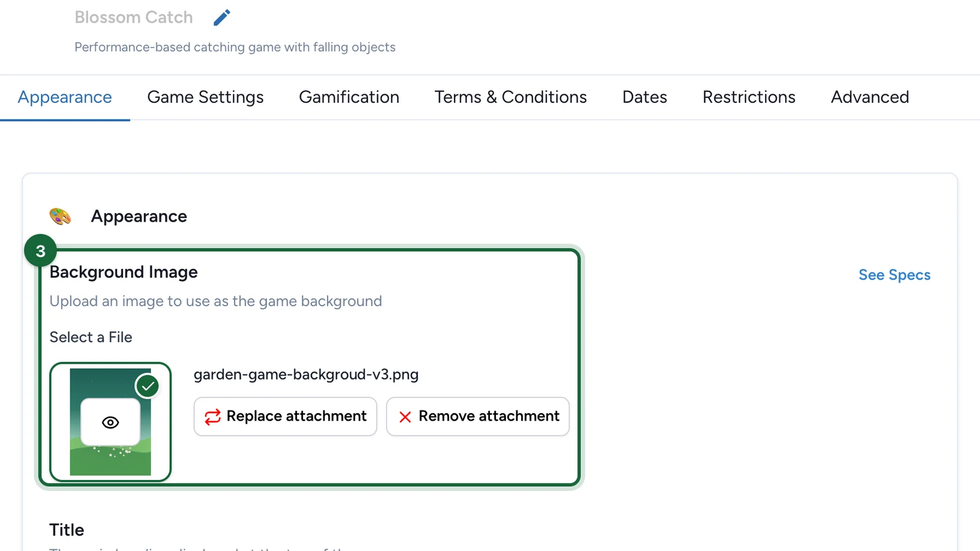Click the Blossom Catch title text
Screen dimensions: 980x551
click(134, 17)
